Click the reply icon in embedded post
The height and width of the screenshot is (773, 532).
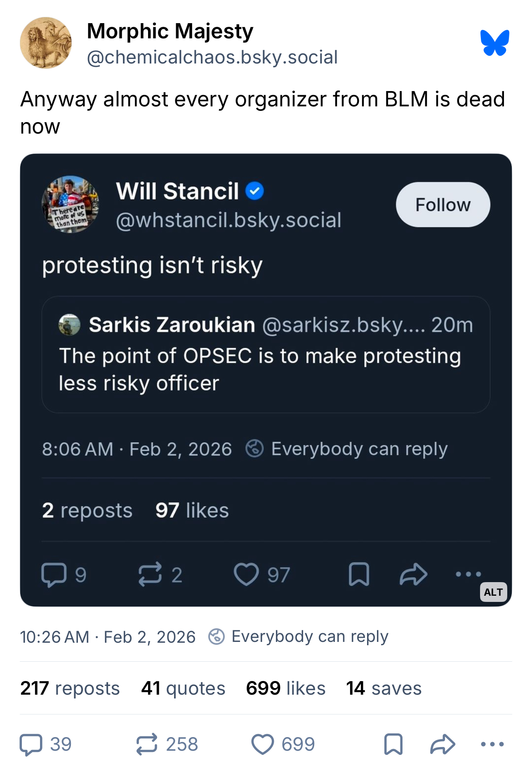[x=54, y=575]
